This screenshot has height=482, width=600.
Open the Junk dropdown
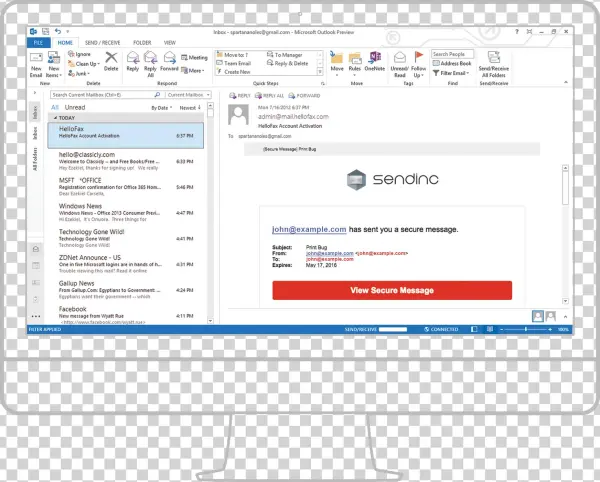pyautogui.click(x=79, y=73)
